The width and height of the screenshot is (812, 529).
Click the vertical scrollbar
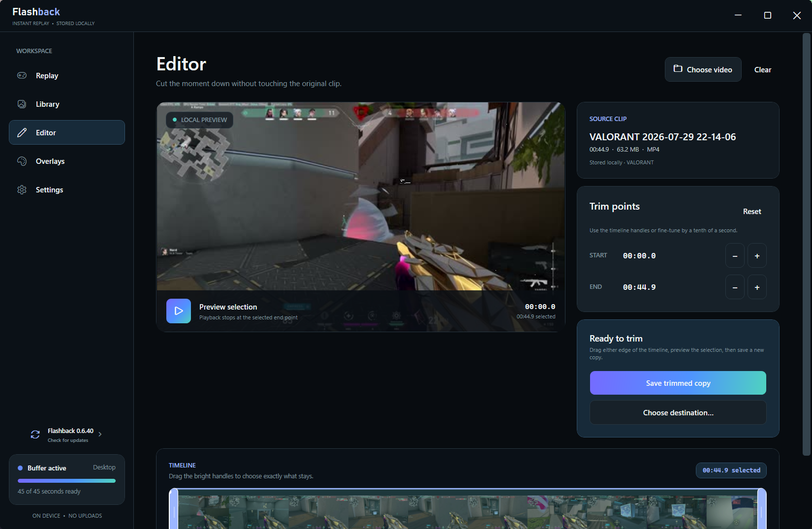click(806, 245)
